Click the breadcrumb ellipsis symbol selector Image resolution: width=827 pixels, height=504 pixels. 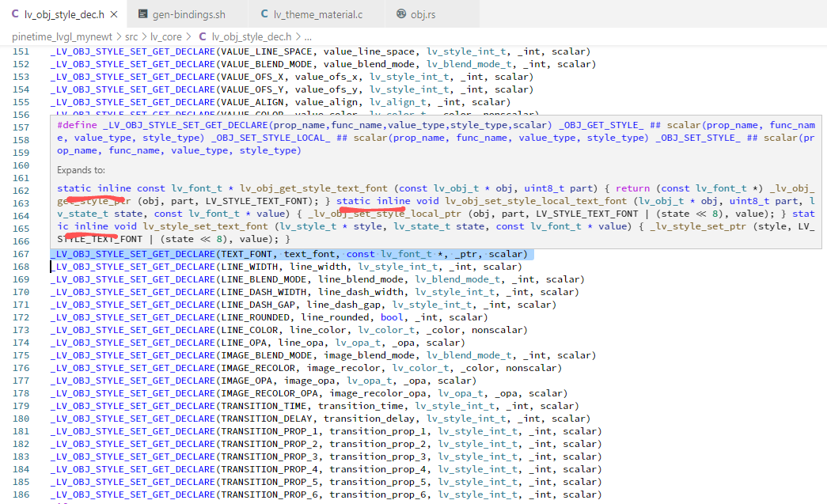(308, 36)
